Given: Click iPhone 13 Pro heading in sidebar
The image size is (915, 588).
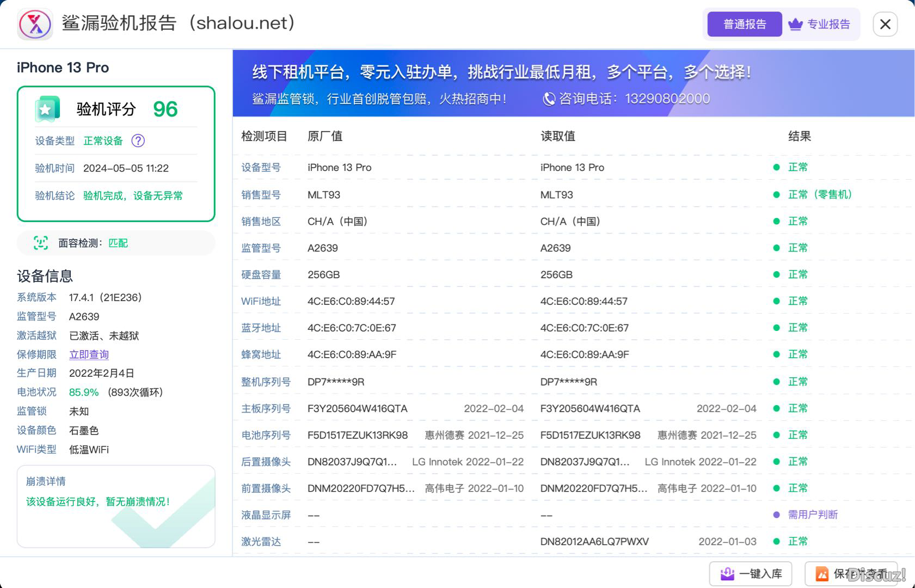Looking at the screenshot, I should (x=63, y=68).
